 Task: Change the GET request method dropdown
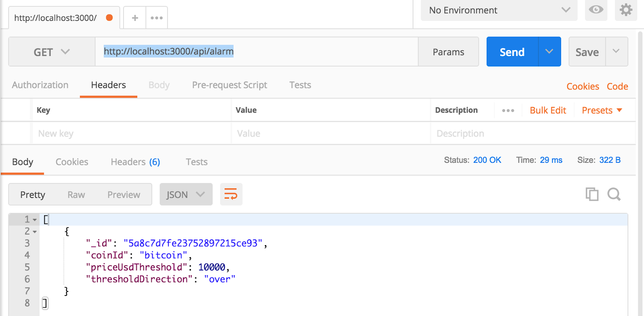[x=52, y=52]
